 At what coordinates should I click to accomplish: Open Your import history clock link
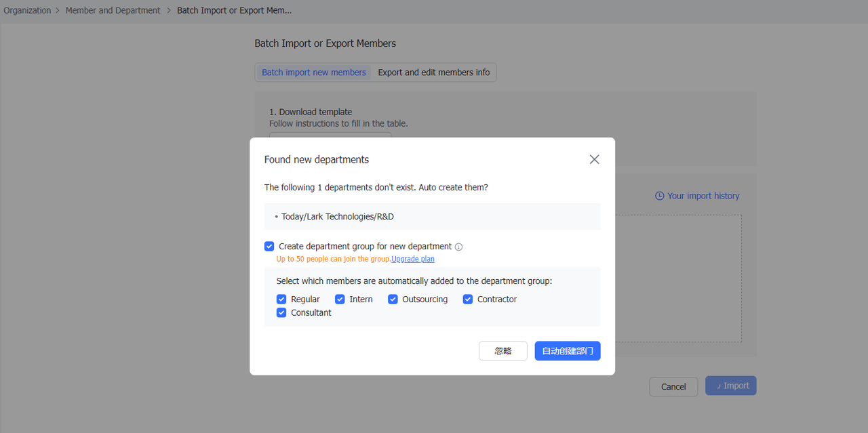click(x=697, y=196)
